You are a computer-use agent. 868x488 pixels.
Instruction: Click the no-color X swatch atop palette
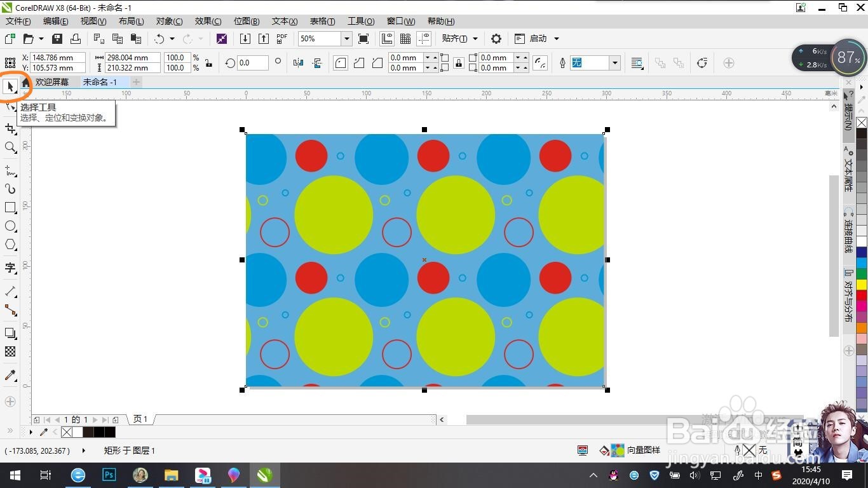tap(862, 123)
